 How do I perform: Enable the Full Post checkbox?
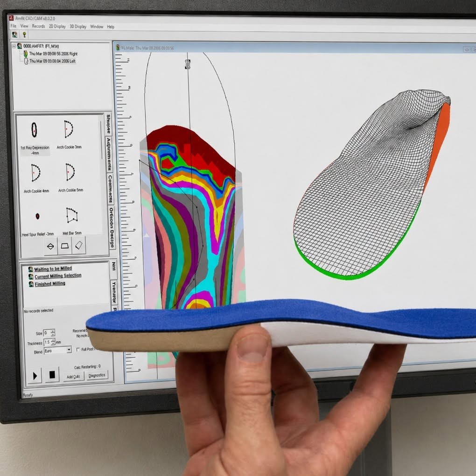78,350
